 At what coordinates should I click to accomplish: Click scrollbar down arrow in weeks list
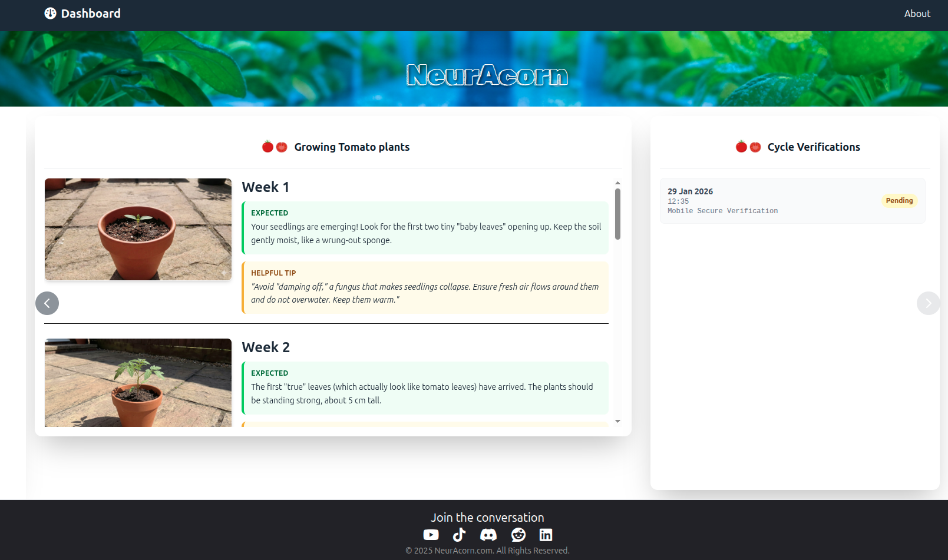click(x=617, y=421)
